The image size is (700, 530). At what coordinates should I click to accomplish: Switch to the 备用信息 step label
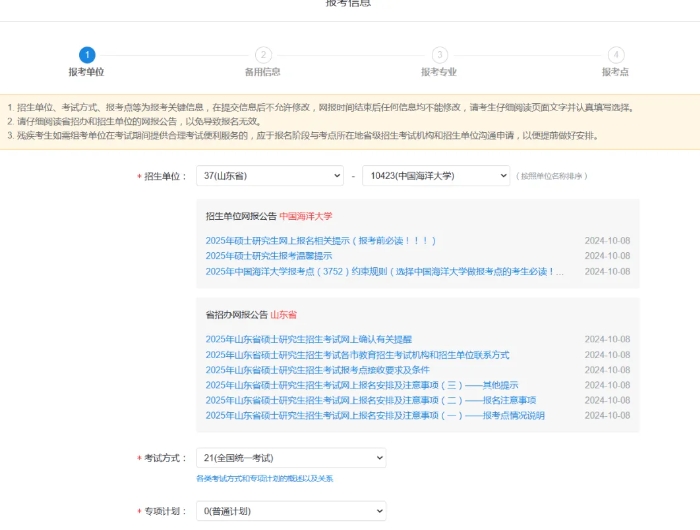pyautogui.click(x=263, y=72)
